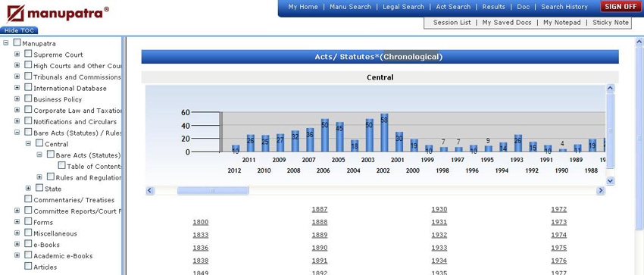Click the 2006 bar showing 50
The width and height of the screenshot is (644, 275).
pos(325,136)
